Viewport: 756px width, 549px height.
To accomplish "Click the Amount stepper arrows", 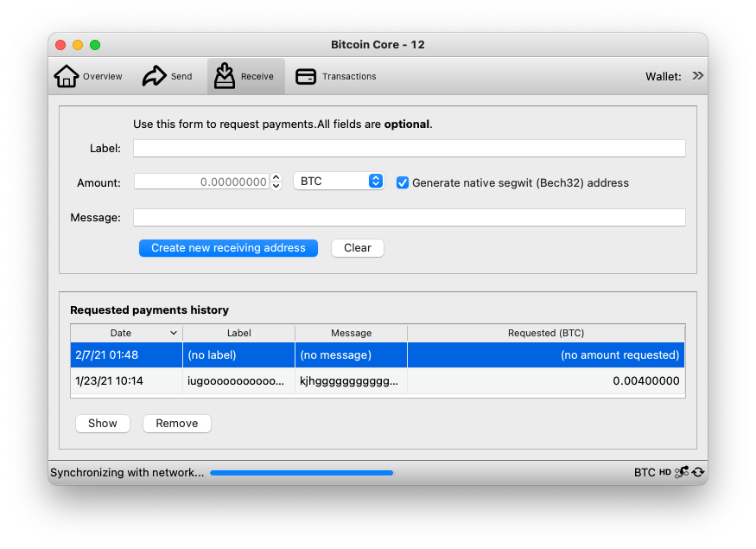I will (x=276, y=182).
